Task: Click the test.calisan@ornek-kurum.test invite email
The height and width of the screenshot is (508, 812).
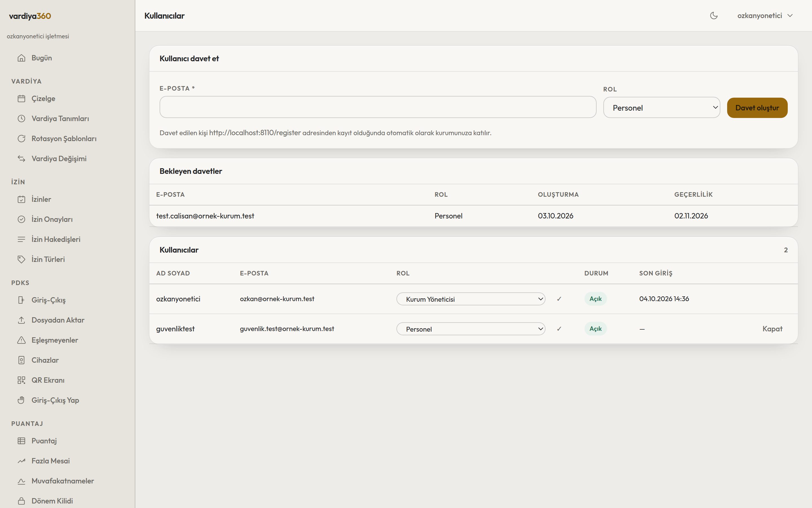Action: click(205, 216)
